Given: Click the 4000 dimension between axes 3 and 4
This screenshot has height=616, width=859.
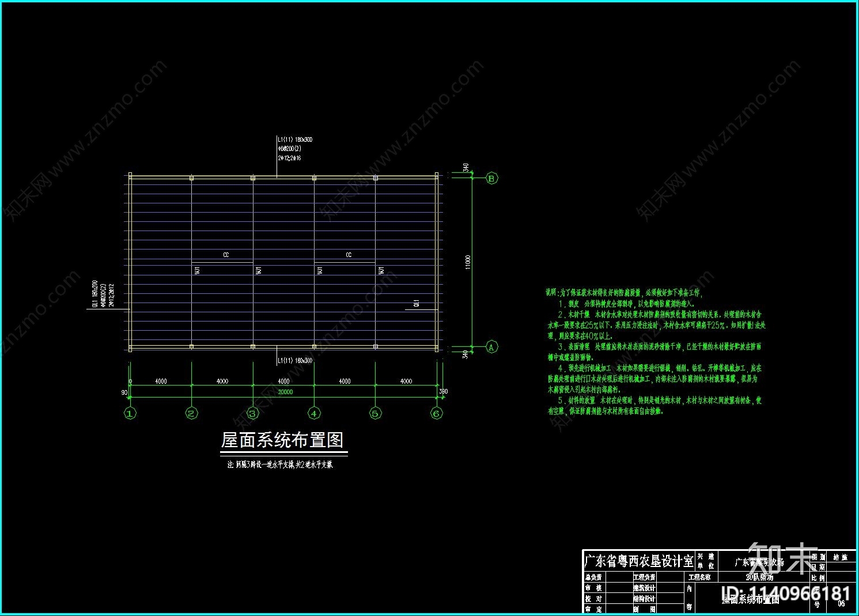Looking at the screenshot, I should [x=283, y=381].
